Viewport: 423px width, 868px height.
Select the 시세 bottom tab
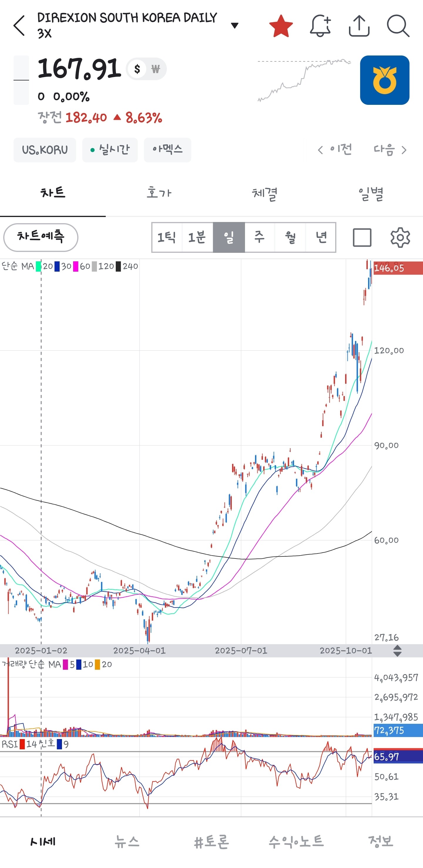coord(43,841)
